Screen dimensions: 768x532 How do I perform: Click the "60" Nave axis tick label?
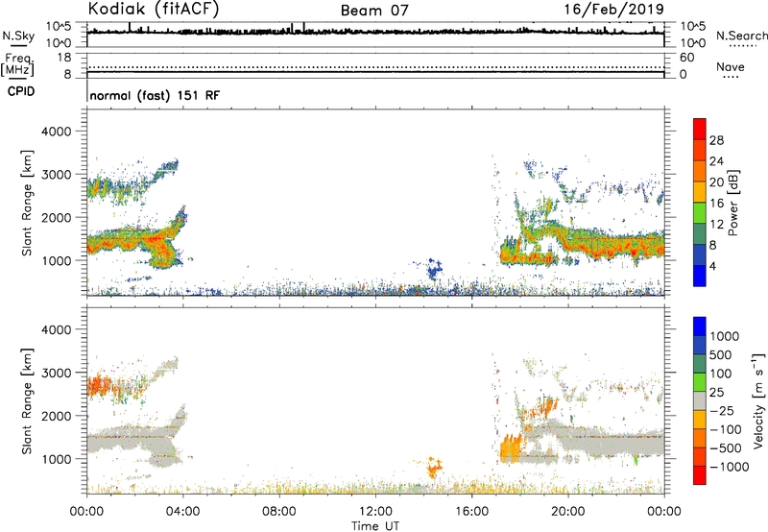coord(687,58)
